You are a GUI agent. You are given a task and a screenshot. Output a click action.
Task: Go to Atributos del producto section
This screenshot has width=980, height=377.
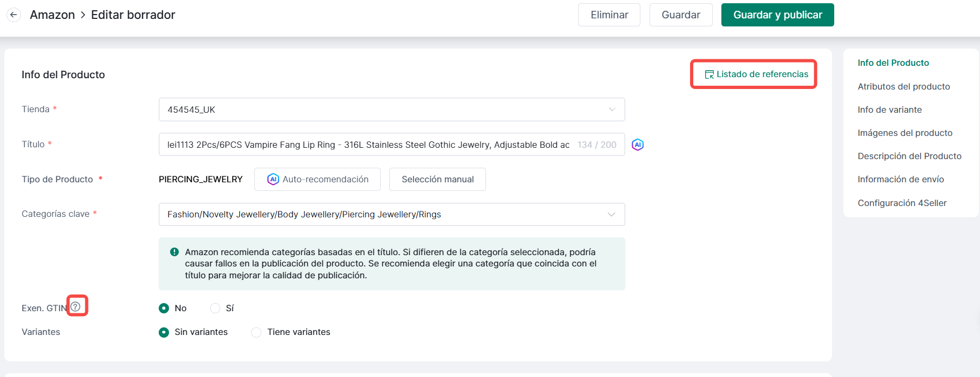903,86
